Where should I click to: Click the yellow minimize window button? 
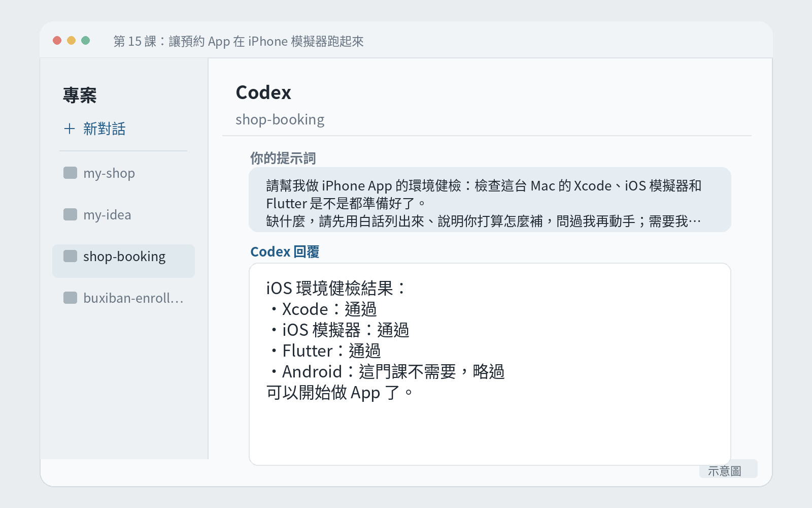[x=72, y=41]
